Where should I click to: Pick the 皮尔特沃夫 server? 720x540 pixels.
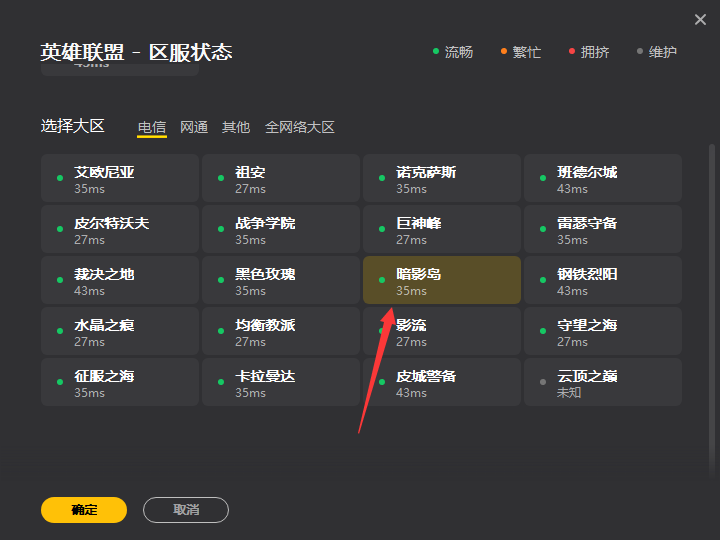pyautogui.click(x=120, y=229)
